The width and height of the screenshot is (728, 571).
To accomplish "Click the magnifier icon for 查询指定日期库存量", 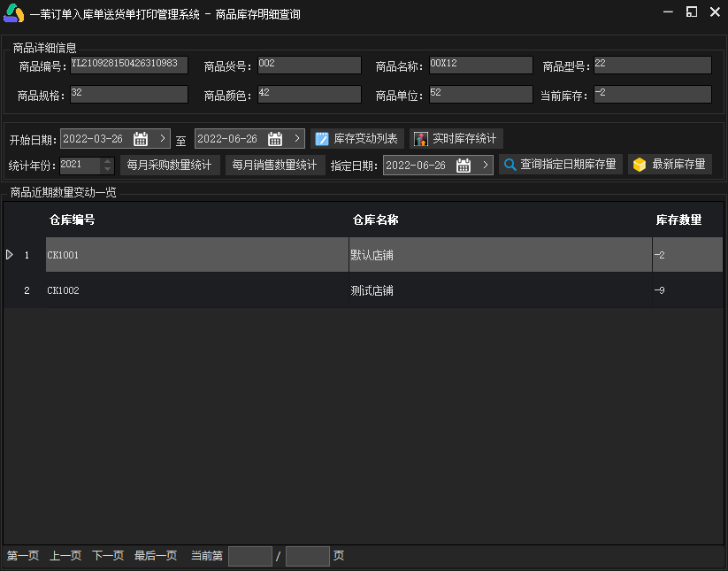I will click(510, 165).
